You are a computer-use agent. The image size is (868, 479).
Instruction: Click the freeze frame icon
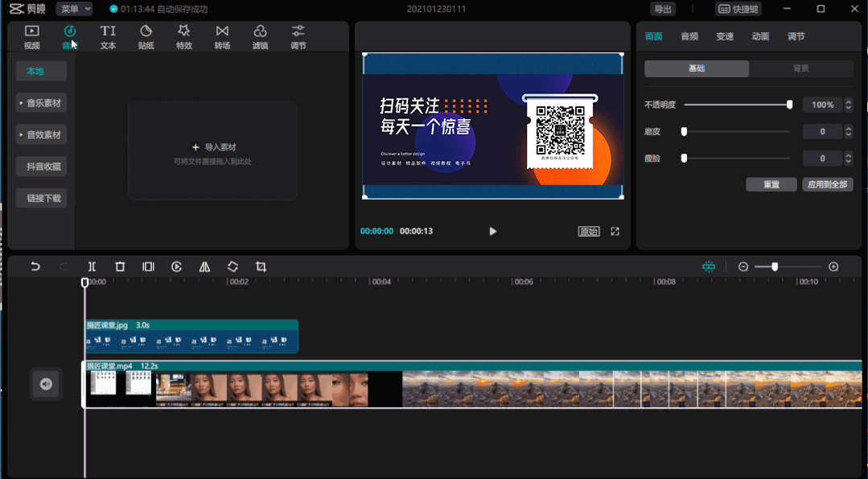pyautogui.click(x=148, y=266)
